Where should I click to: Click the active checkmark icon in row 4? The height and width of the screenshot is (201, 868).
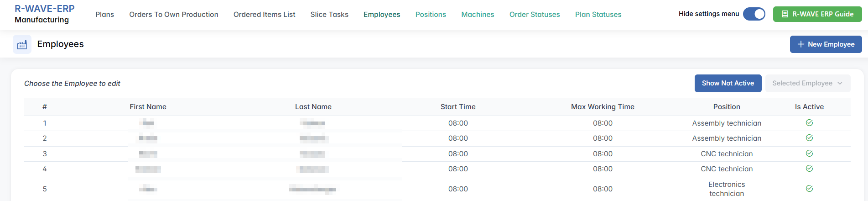coord(809,169)
